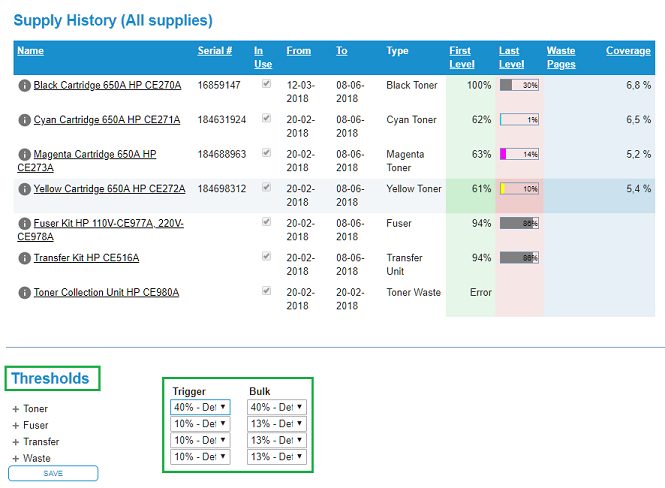This screenshot has width=665, height=488.
Task: Sort table by Serial # column header
Action: pos(215,51)
